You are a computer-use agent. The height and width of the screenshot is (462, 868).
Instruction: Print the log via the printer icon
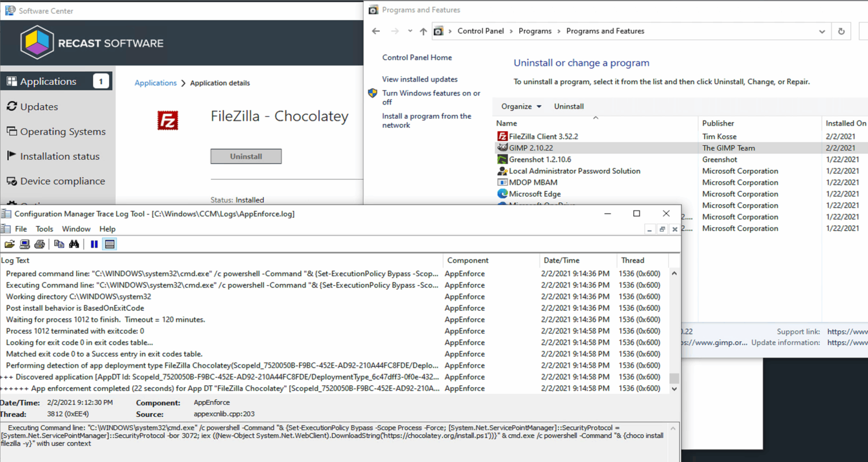click(x=39, y=244)
